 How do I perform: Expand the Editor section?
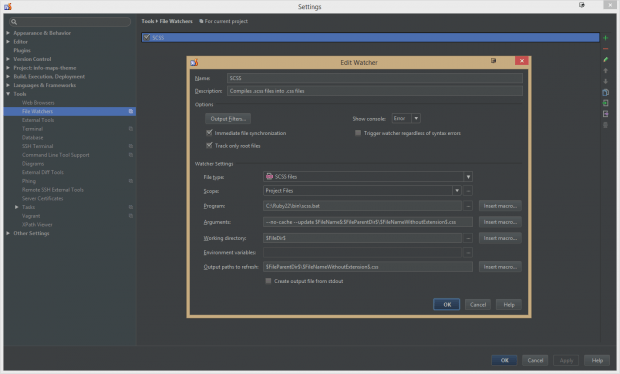point(8,42)
